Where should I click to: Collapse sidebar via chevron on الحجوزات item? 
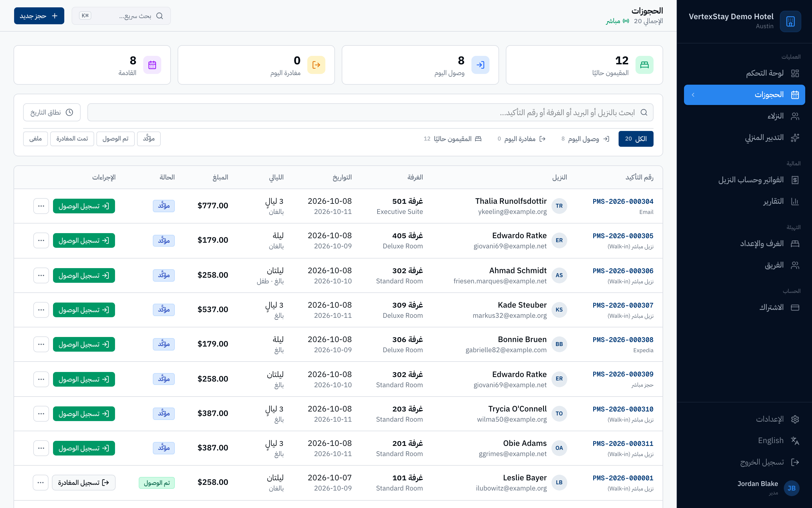point(693,95)
